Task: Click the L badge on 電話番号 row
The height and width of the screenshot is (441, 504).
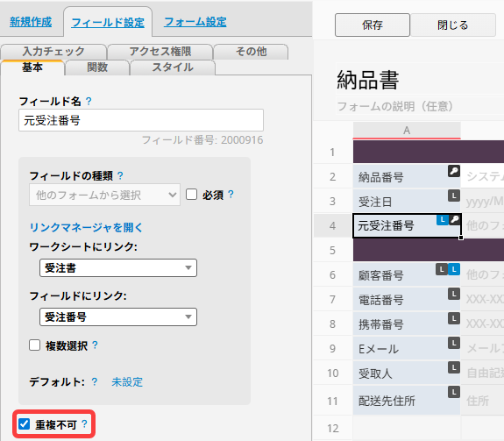Action: pyautogui.click(x=454, y=294)
